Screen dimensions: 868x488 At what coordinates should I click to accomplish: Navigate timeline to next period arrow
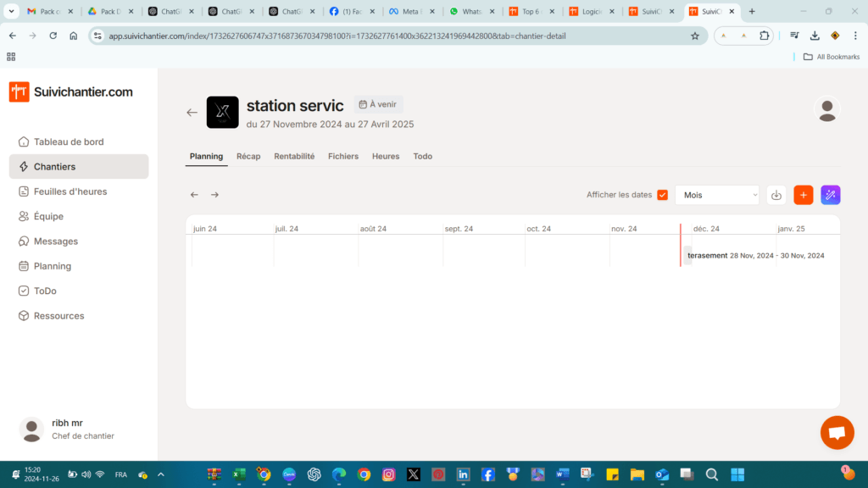[x=214, y=195]
